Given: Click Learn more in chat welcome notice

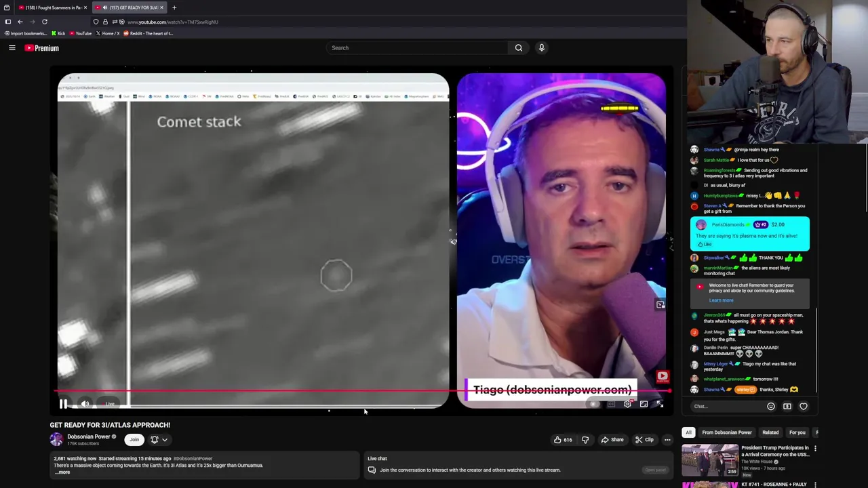Looking at the screenshot, I should (721, 300).
